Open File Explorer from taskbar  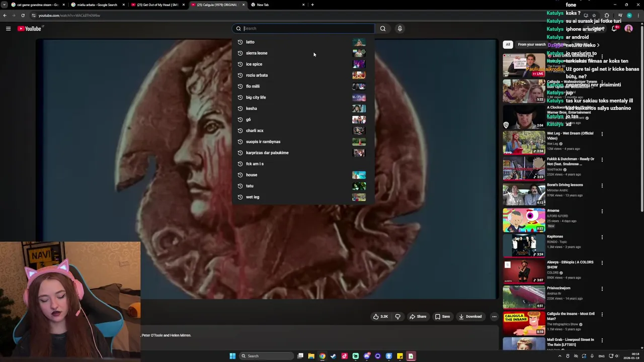pyautogui.click(x=311, y=356)
